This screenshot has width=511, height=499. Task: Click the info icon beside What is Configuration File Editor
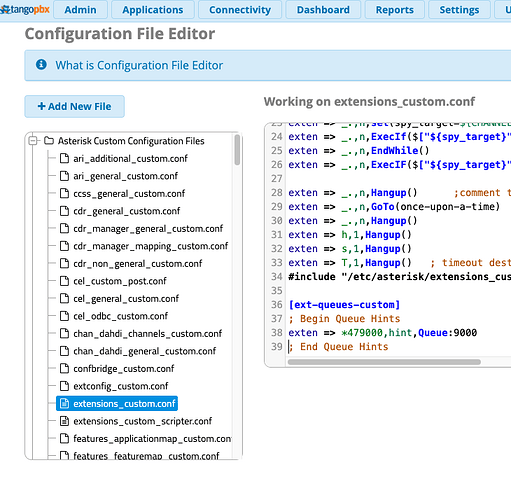pyautogui.click(x=41, y=64)
